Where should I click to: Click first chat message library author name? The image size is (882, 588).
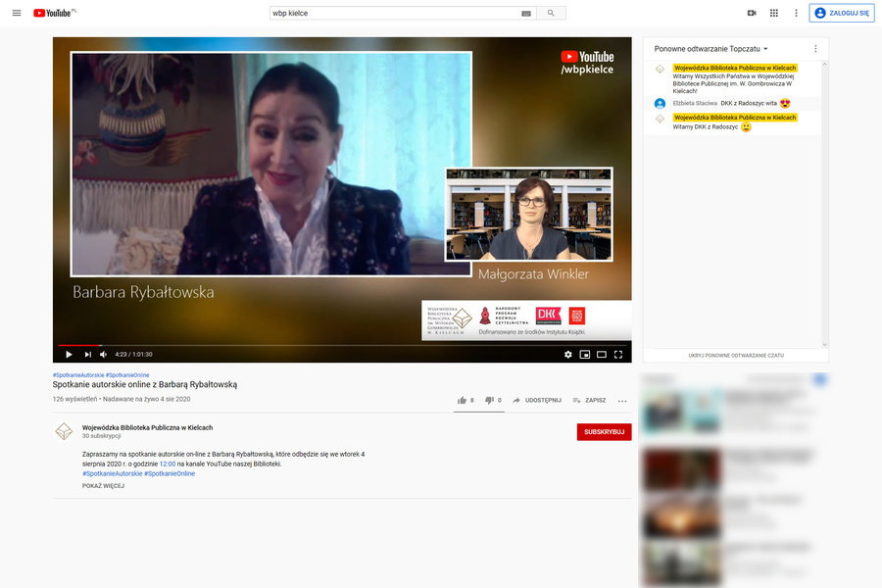[x=735, y=68]
